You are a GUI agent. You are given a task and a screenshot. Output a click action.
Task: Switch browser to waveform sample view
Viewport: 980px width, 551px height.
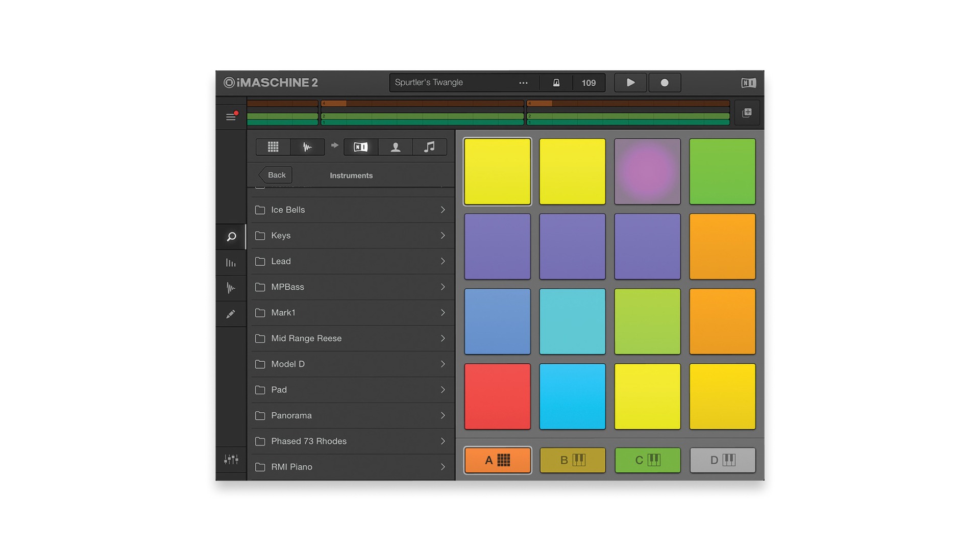click(307, 147)
